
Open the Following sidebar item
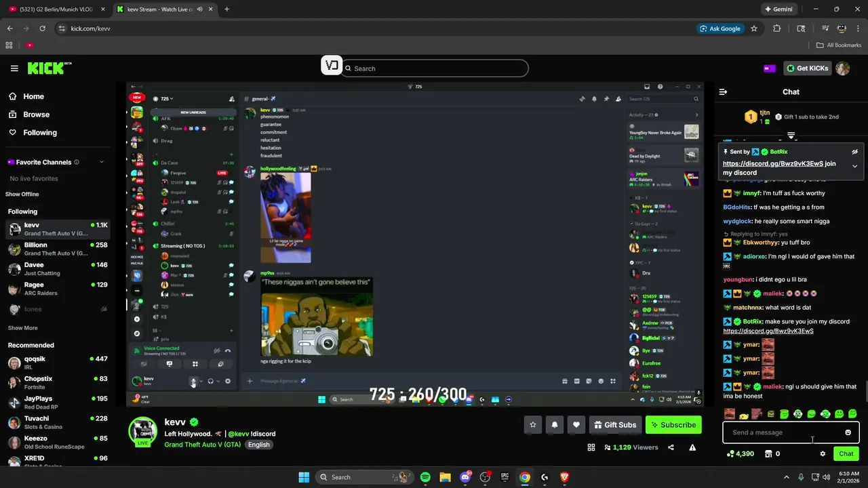point(40,133)
